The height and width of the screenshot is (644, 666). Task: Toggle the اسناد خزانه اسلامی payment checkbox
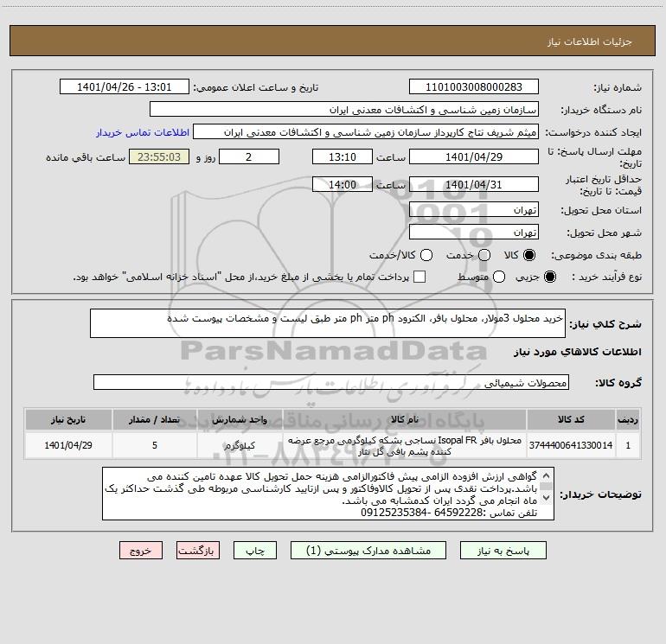tap(419, 277)
